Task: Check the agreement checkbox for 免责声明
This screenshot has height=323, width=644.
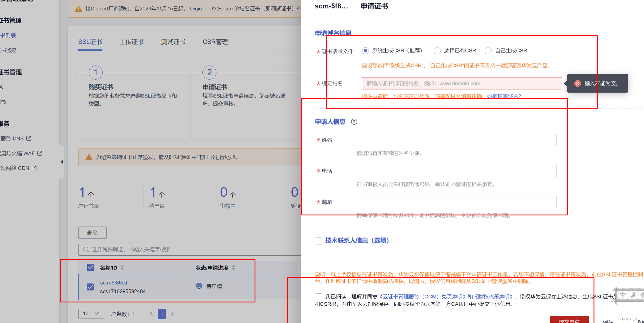Action: [x=318, y=297]
